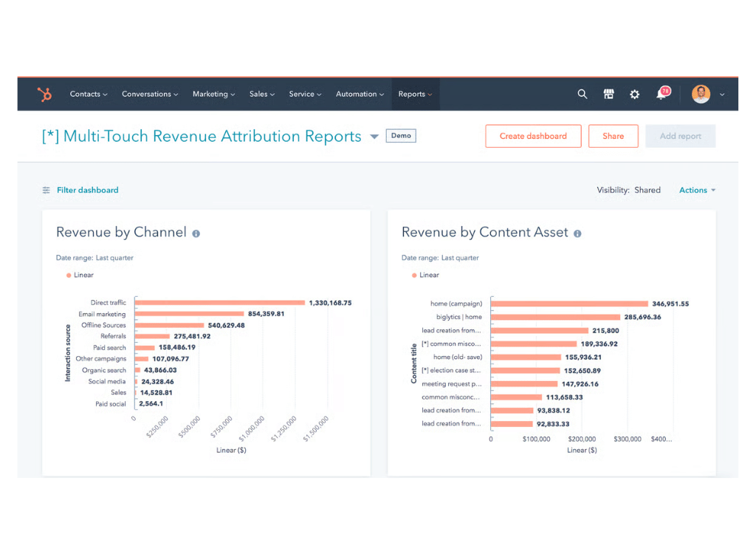756x554 pixels.
Task: Open the Marketing menu
Action: click(213, 94)
